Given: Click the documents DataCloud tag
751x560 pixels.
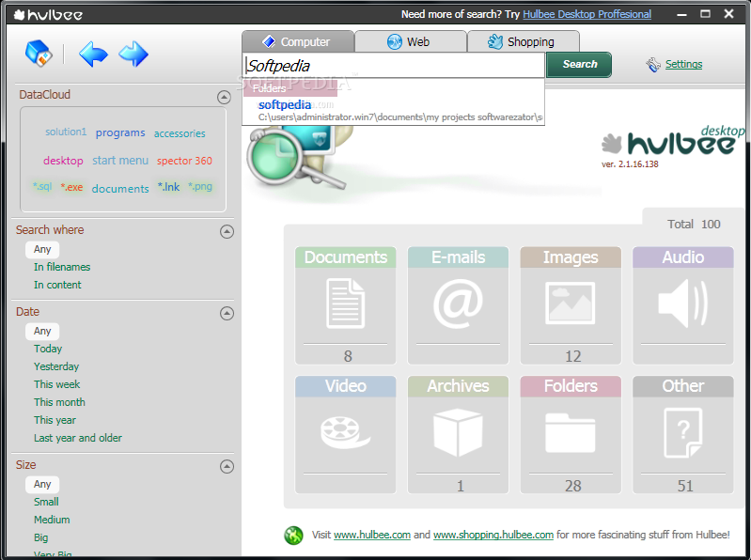Looking at the screenshot, I should pyautogui.click(x=120, y=189).
